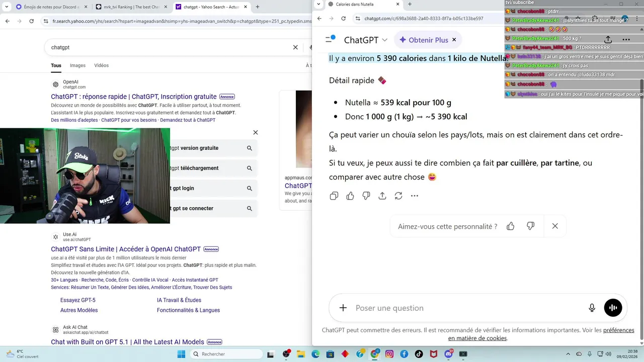The width and height of the screenshot is (644, 362).
Task: Select the Tous results tab
Action: click(56, 65)
